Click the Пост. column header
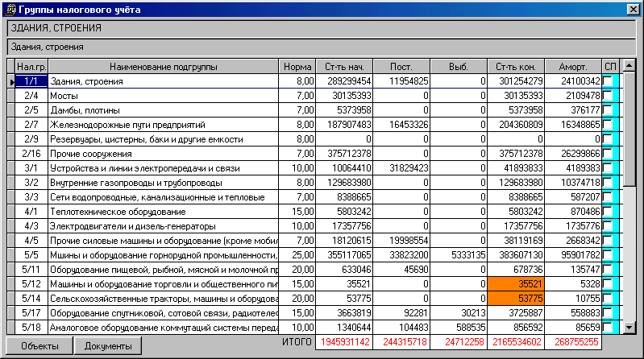Image resolution: width=644 pixels, height=359 pixels. point(401,67)
